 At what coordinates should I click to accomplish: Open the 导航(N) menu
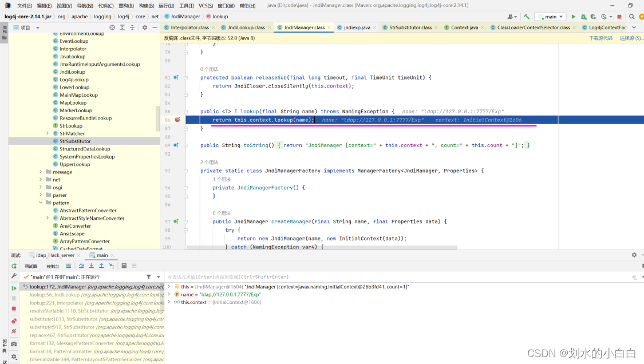click(x=85, y=6)
